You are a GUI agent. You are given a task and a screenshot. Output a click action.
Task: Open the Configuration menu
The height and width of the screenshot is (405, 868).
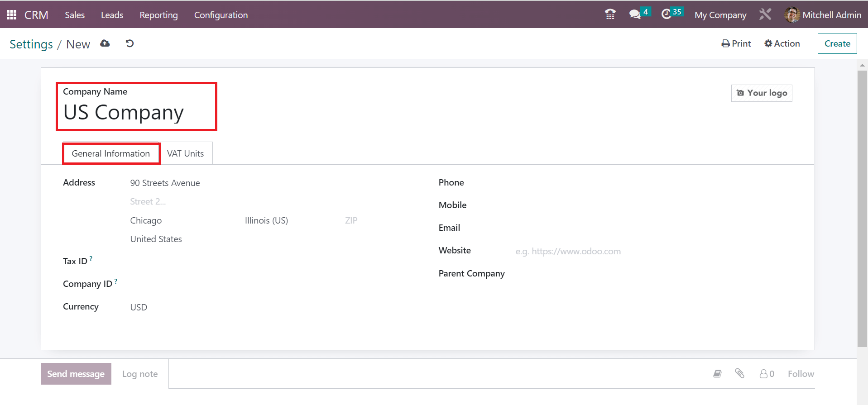[221, 15]
